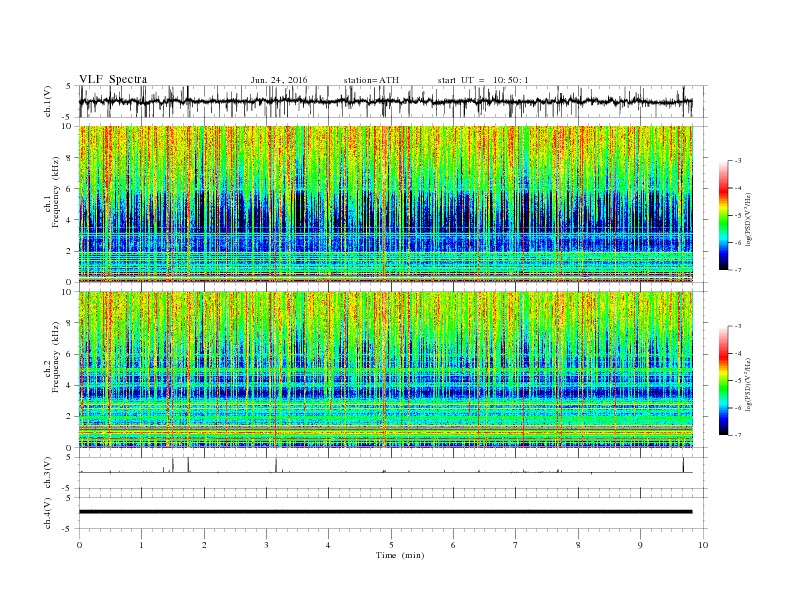Click the ch.2 spectrogram panel
The width and height of the screenshot is (792, 612).
385,370
